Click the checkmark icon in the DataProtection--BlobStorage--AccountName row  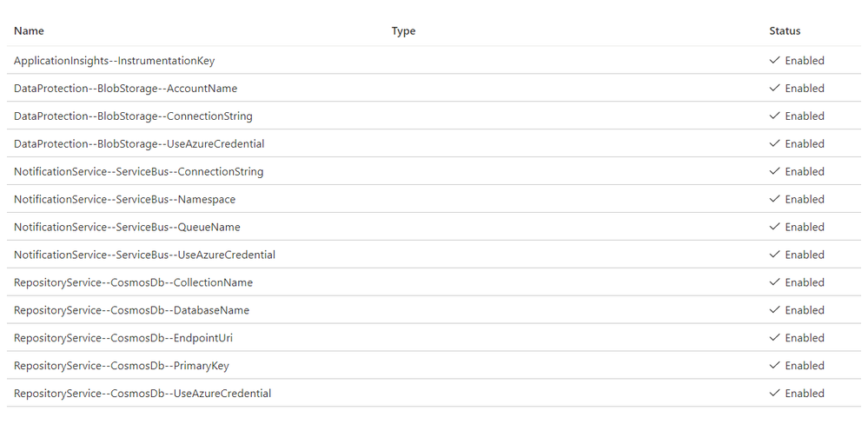point(774,88)
